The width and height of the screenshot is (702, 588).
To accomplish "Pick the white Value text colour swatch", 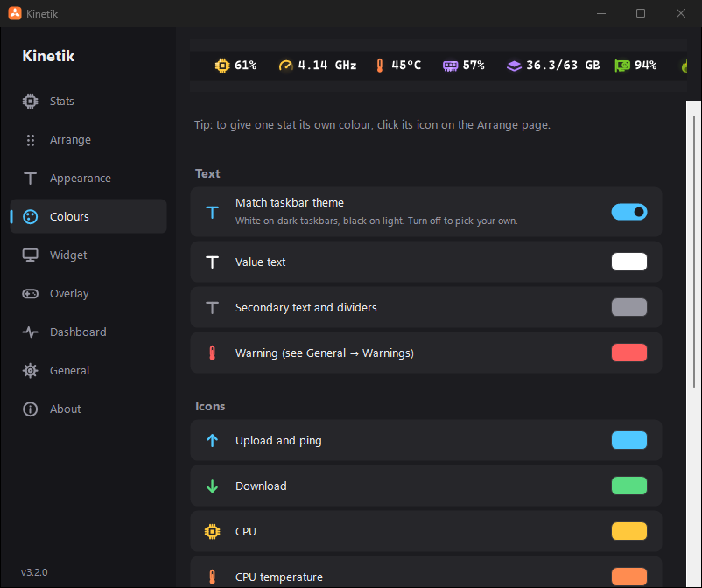I will [629, 262].
